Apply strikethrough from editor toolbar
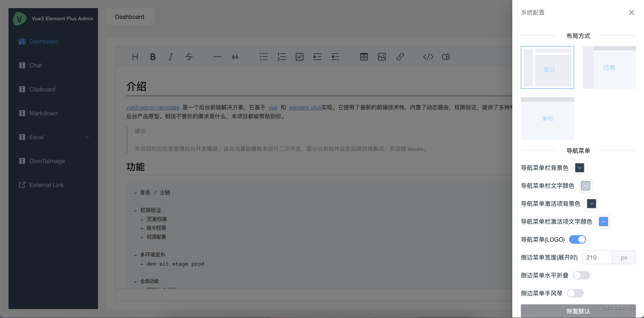644x318 pixels. [189, 57]
